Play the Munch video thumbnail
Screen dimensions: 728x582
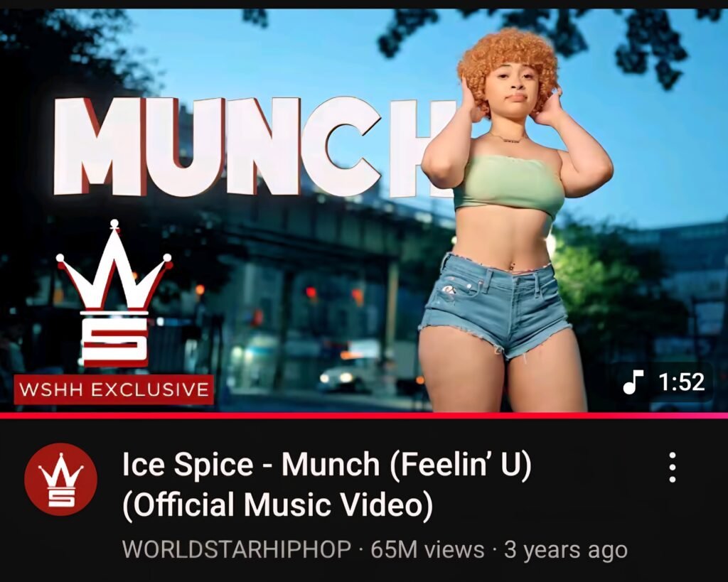pyautogui.click(x=364, y=210)
